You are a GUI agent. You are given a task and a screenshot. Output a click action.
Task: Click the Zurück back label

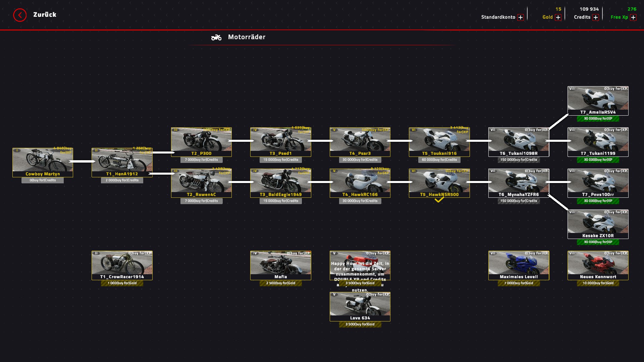pyautogui.click(x=45, y=15)
